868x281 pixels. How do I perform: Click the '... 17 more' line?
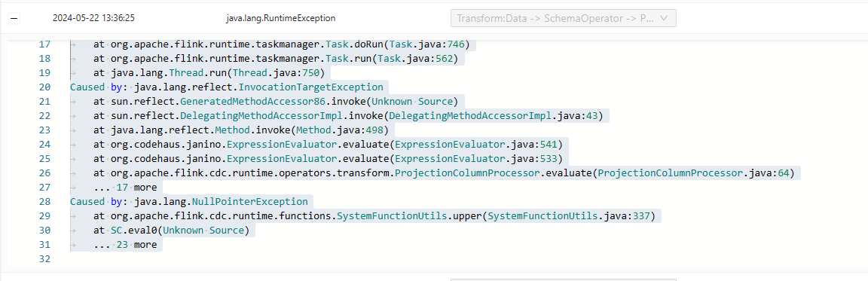coord(125,187)
